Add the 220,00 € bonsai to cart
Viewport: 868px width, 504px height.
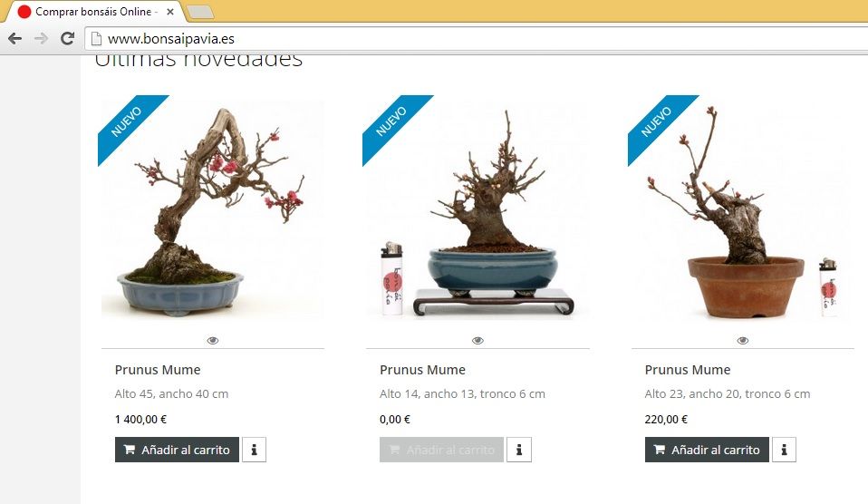tap(707, 450)
